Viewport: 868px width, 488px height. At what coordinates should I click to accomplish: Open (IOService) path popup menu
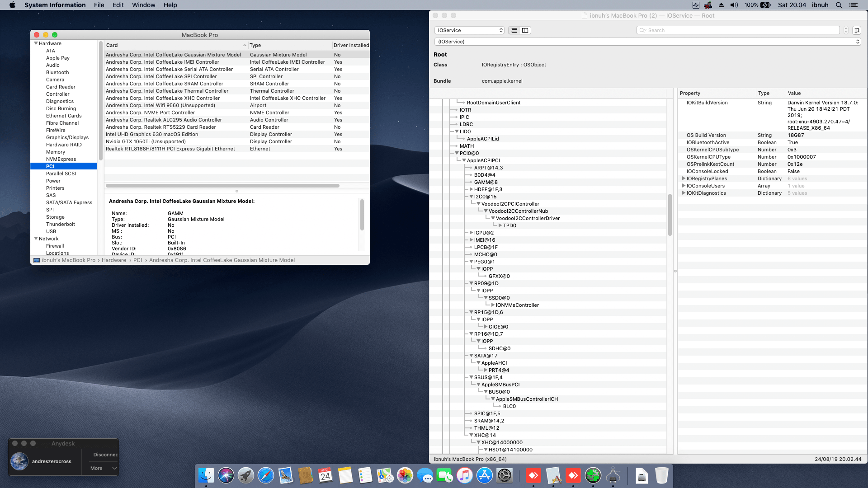[x=647, y=42]
